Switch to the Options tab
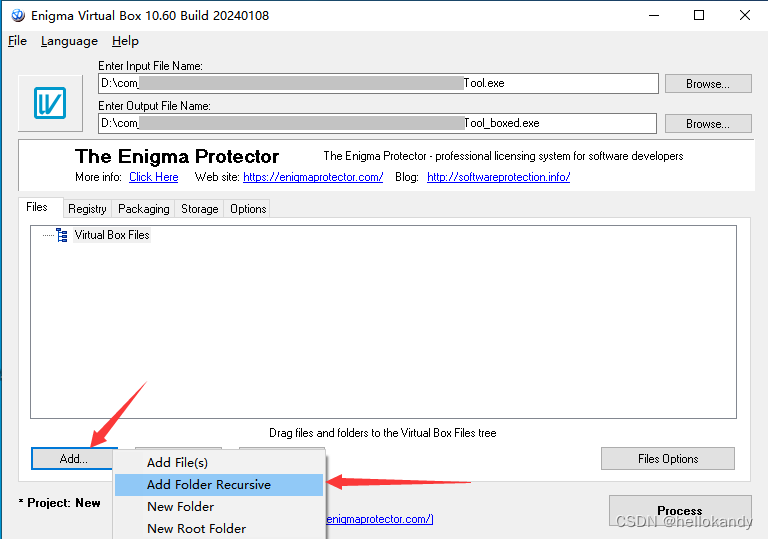This screenshot has height=539, width=768. tap(248, 209)
